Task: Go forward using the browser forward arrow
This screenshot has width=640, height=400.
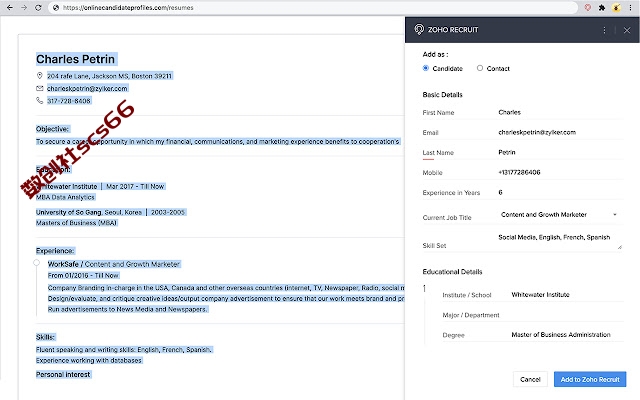Action: [24, 7]
